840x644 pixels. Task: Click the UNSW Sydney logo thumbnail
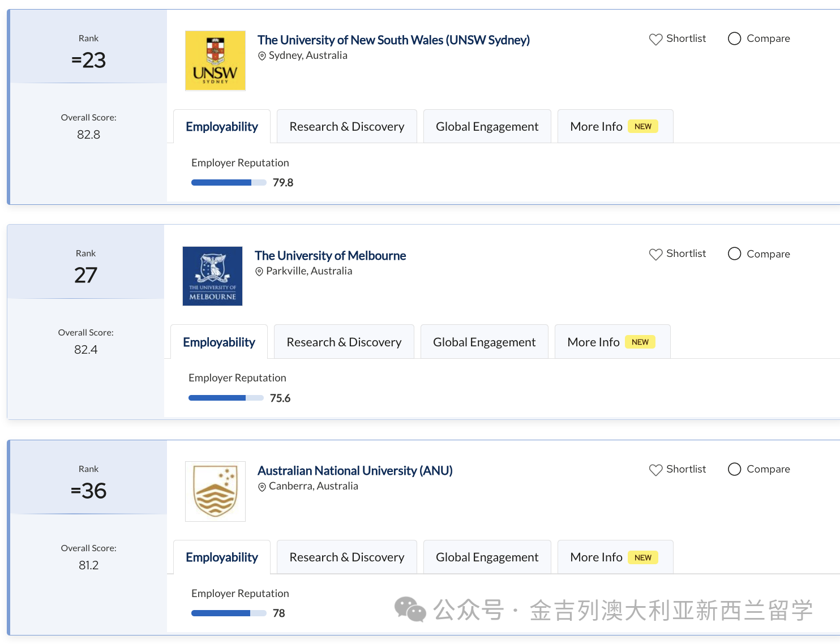(x=215, y=61)
